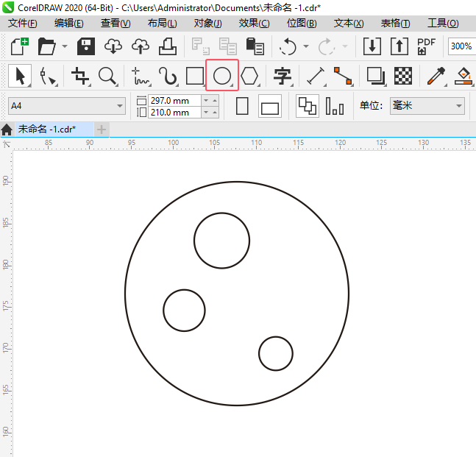Open the 编辑(E) menu
476x457 pixels.
coord(69,24)
